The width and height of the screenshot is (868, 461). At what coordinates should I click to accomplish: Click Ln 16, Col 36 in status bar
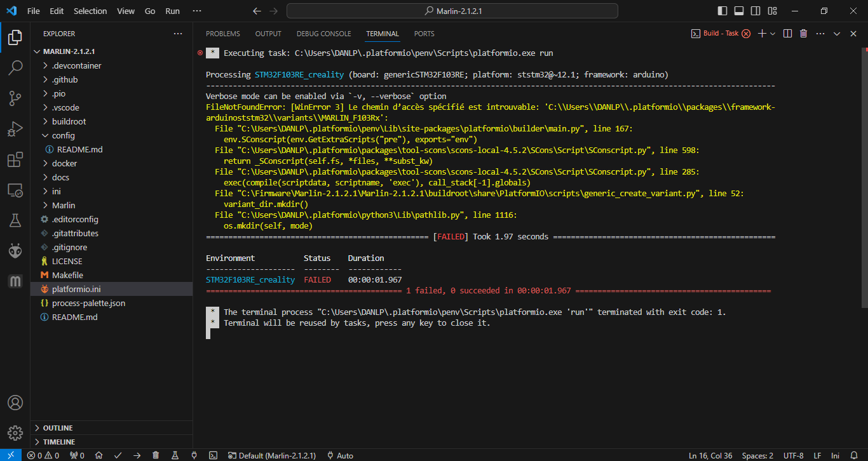(x=710, y=455)
